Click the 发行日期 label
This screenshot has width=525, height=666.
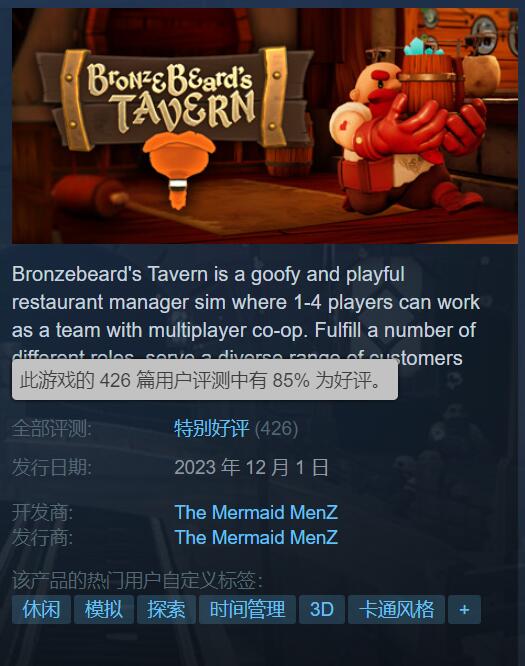[x=51, y=468]
